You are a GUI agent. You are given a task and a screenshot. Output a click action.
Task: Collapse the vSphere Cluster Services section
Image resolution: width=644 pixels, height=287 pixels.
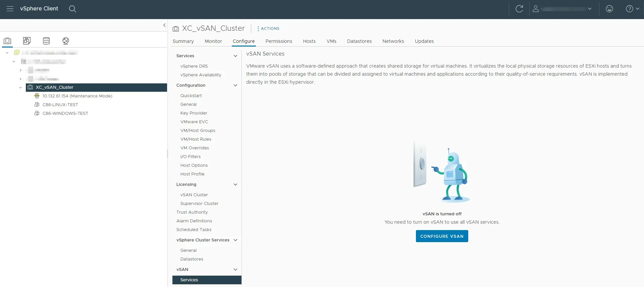click(235, 240)
